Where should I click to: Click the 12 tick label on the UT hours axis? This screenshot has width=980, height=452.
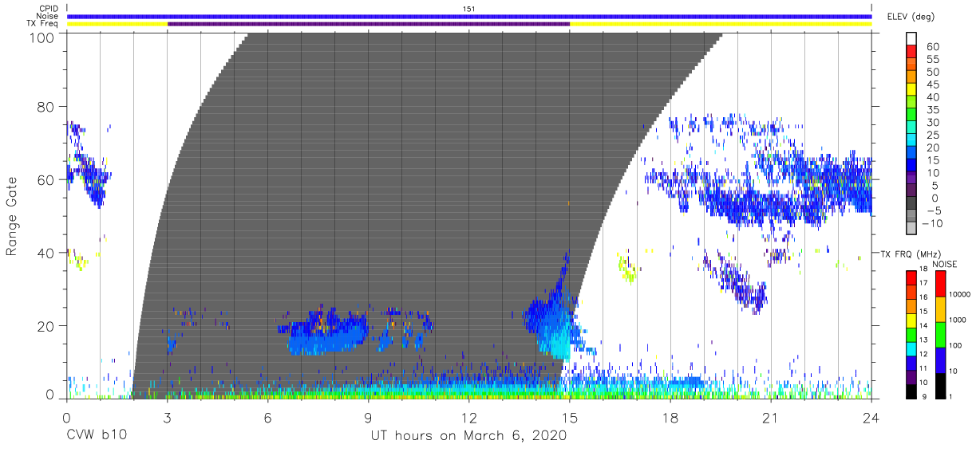[469, 417]
